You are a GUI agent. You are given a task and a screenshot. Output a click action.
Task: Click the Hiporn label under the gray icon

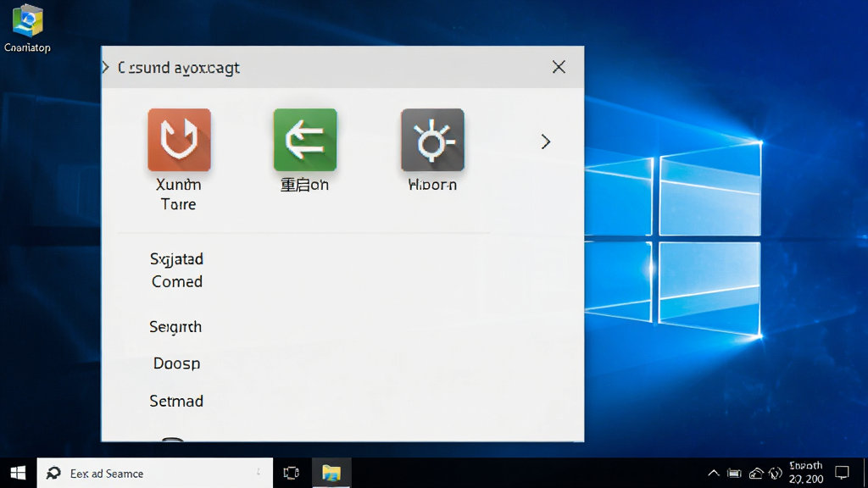click(432, 185)
